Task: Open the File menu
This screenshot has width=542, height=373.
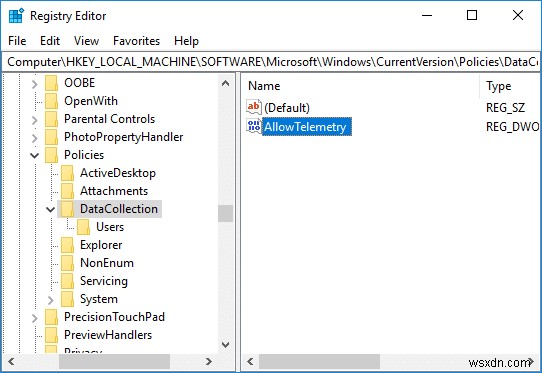Action: [x=17, y=41]
